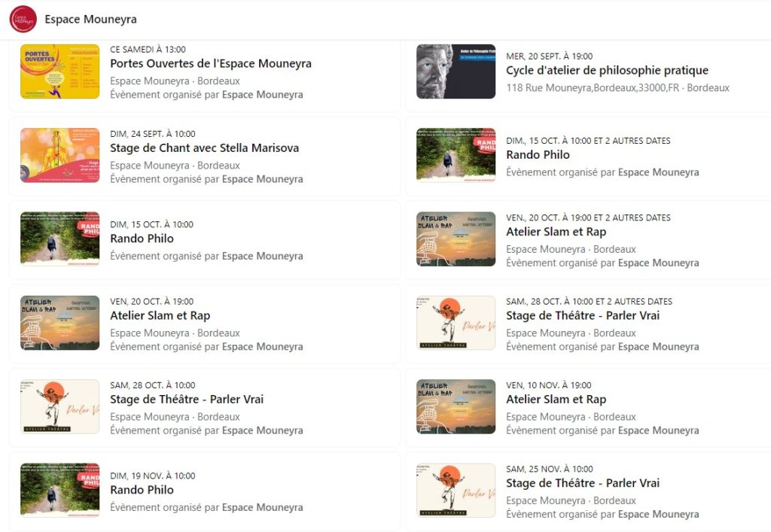Click organizer Espace Mouneyra link under Stage de Chant
This screenshot has height=532, width=771.
pos(263,179)
